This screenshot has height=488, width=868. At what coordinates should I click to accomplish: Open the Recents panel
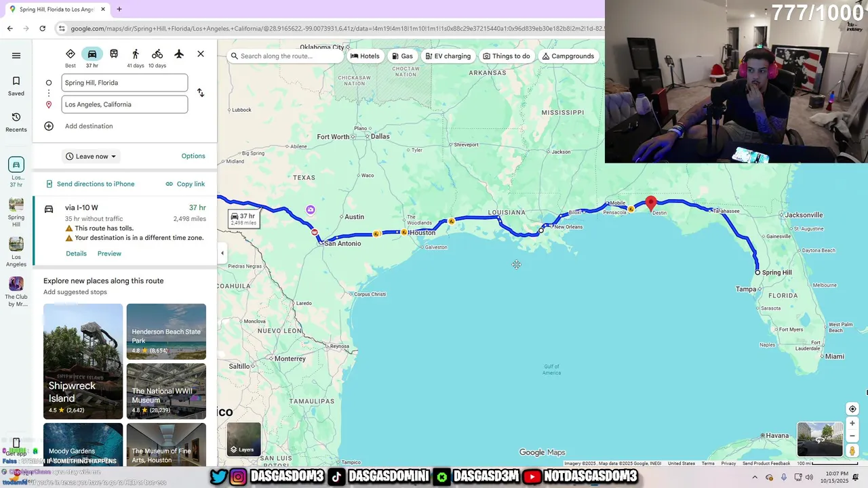click(16, 122)
